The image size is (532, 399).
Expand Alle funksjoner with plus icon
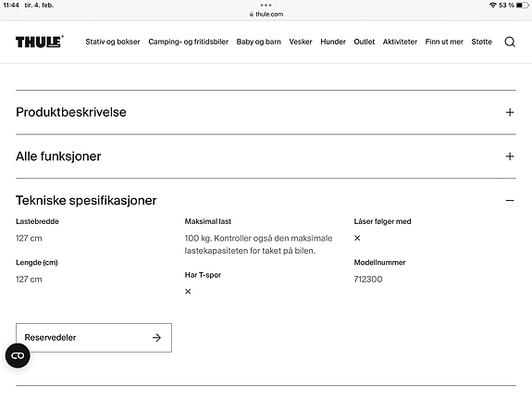point(510,156)
